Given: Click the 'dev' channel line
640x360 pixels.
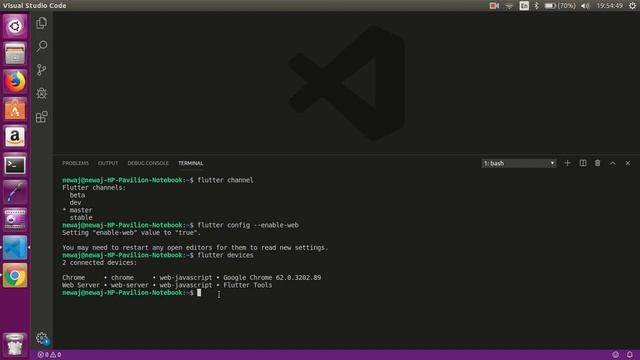Looking at the screenshot, I should pos(75,202).
